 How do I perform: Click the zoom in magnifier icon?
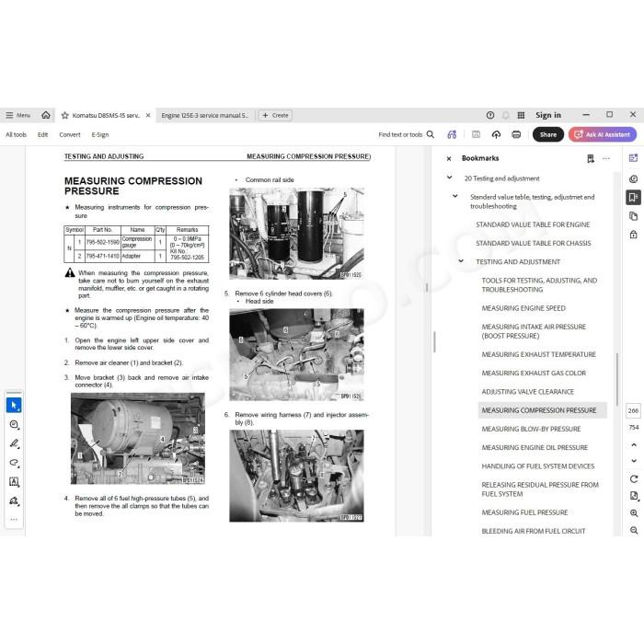click(x=634, y=513)
